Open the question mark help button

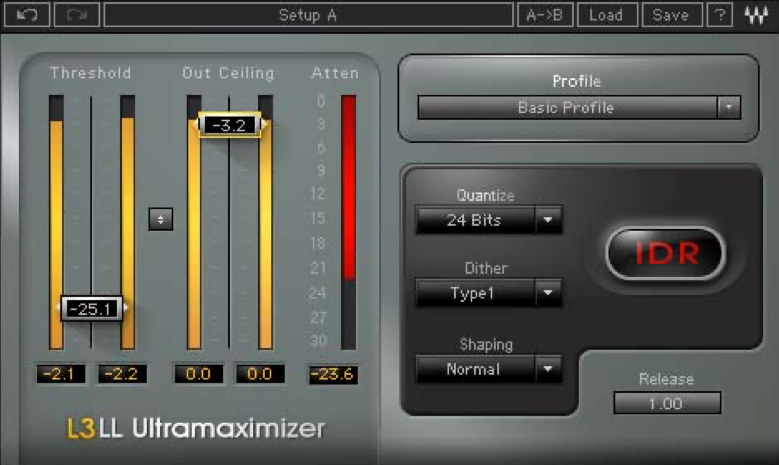click(720, 15)
